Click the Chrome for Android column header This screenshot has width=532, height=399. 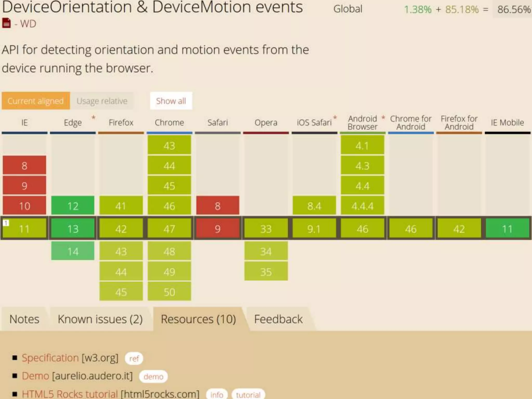[x=411, y=122]
